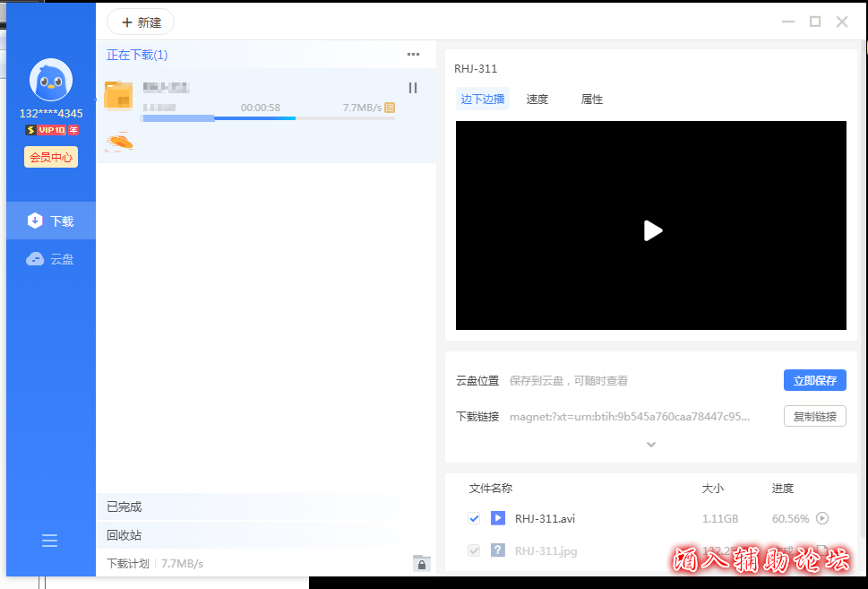
Task: Expand the 回收站 recycle bin section
Action: 125,535
